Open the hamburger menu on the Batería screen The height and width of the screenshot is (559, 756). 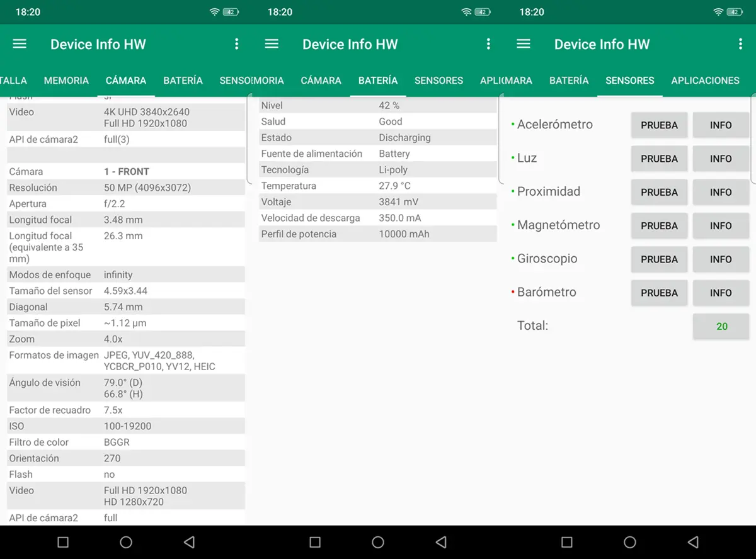click(272, 44)
